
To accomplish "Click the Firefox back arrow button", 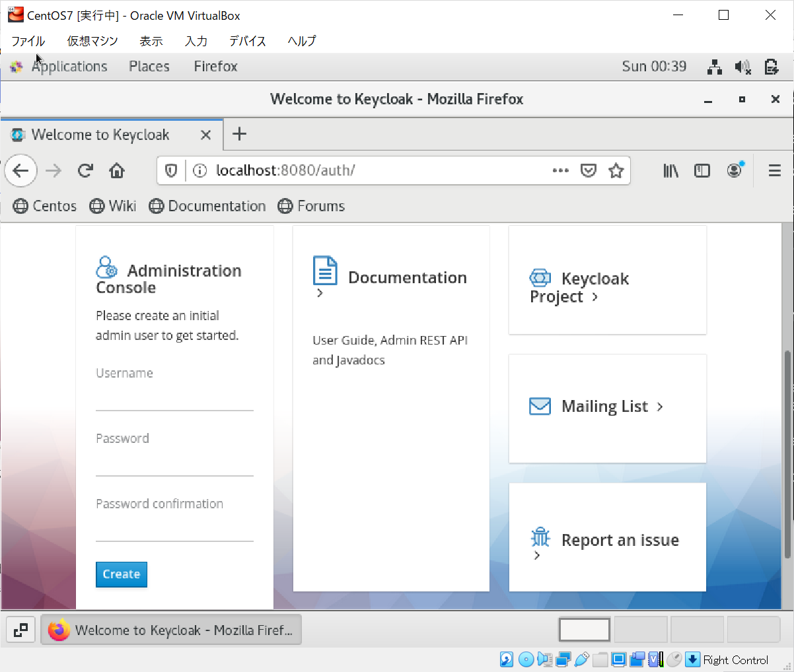I will click(20, 171).
